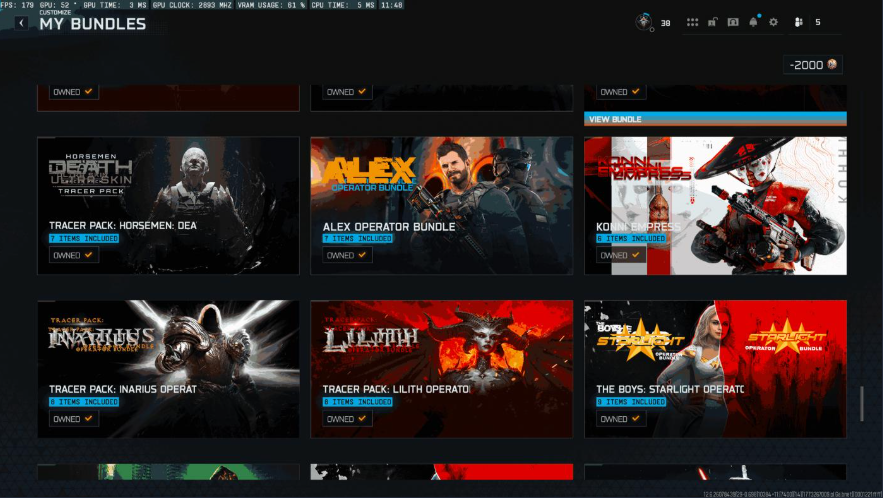This screenshot has width=883, height=498.
Task: Open the nine-dot grid menu icon
Action: (692, 22)
